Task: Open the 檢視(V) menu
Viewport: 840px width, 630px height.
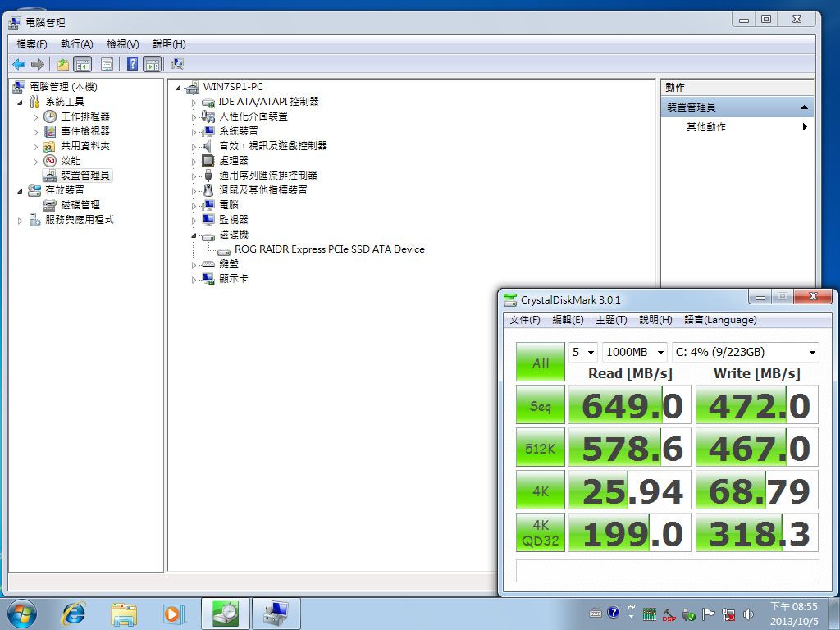Action: tap(123, 44)
